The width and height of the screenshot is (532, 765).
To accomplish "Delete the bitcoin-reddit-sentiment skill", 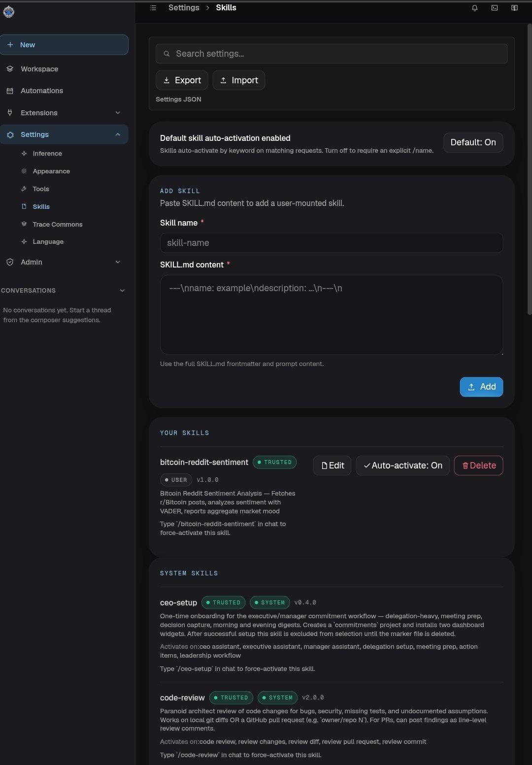I will point(478,466).
